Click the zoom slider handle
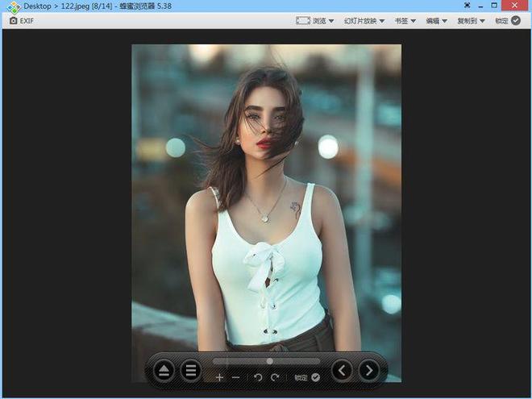This screenshot has width=532, height=399. 269,361
